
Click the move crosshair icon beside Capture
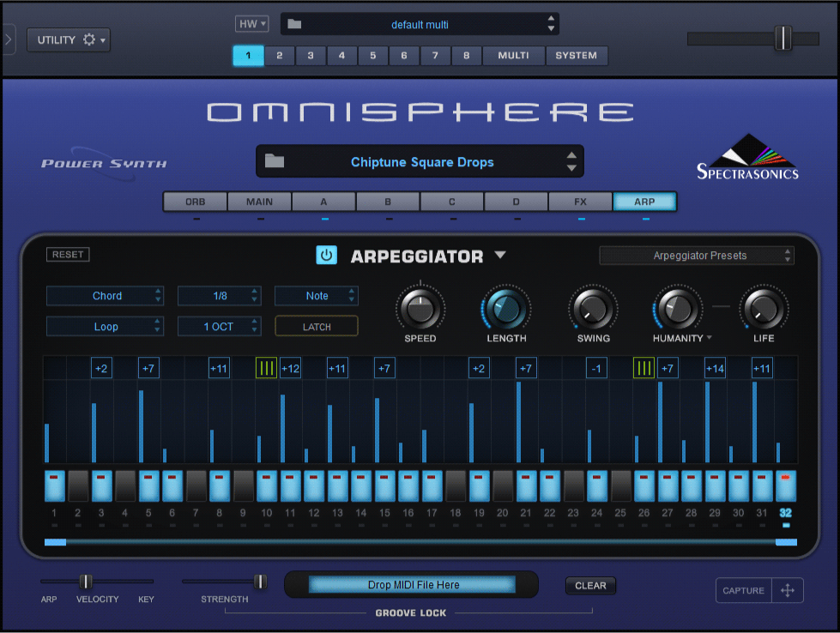click(788, 590)
